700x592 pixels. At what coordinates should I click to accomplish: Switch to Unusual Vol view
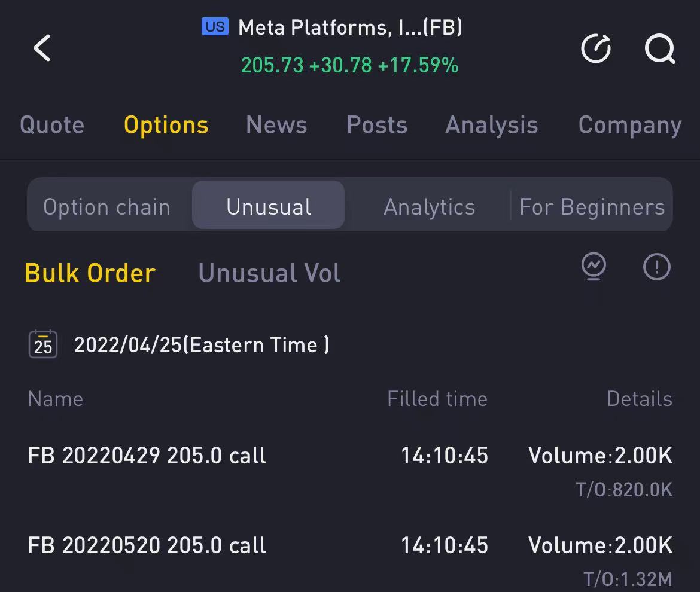[x=269, y=273]
